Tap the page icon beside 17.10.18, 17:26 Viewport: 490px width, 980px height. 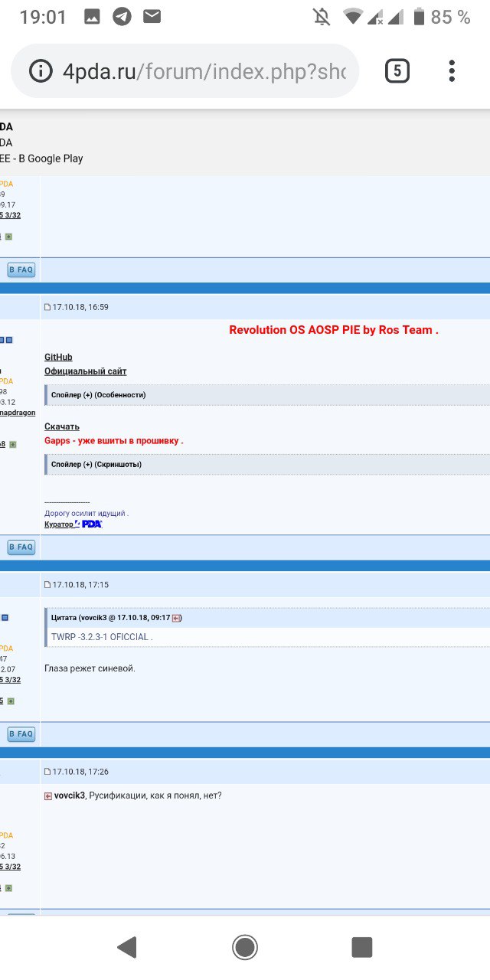(x=47, y=772)
